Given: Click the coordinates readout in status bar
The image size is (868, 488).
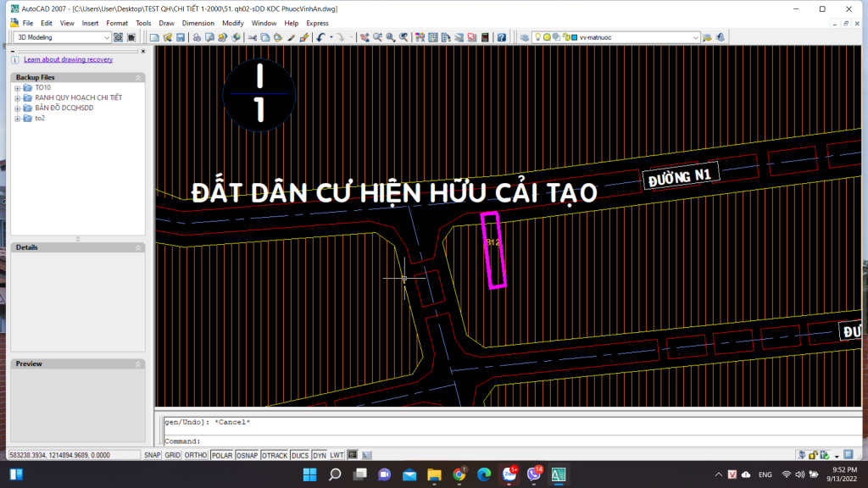Looking at the screenshot, I should (74, 455).
